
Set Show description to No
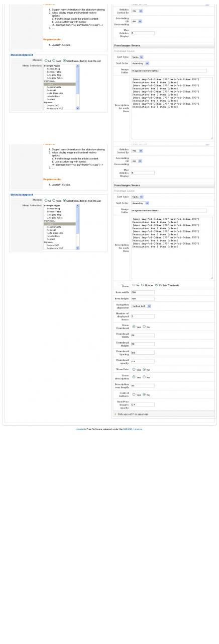click(x=144, y=377)
